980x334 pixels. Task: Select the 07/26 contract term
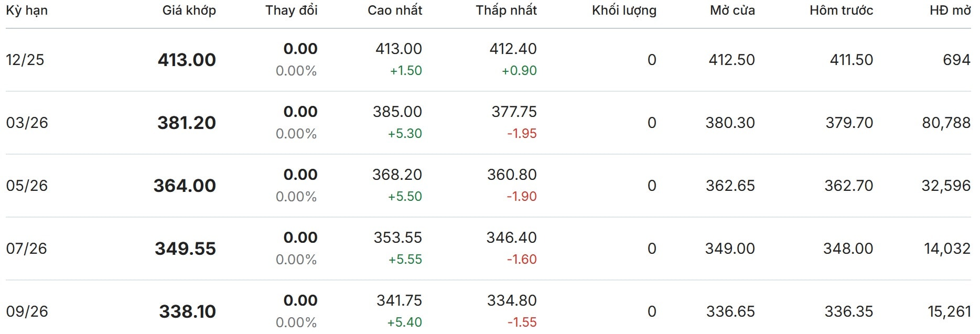[x=26, y=249]
